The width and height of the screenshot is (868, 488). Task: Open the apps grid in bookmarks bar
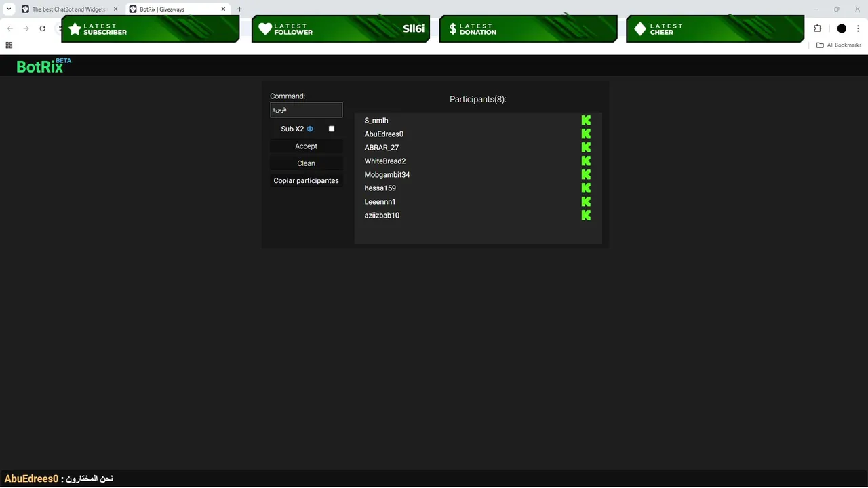click(x=9, y=45)
